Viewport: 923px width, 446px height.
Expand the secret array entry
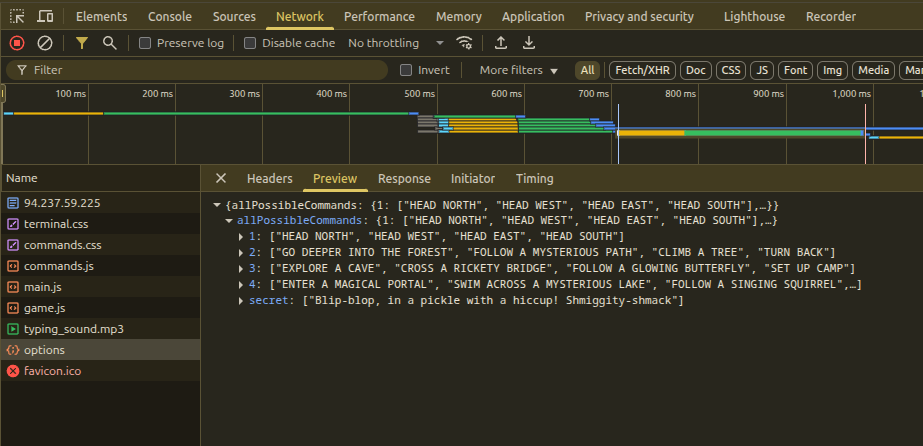(241, 301)
